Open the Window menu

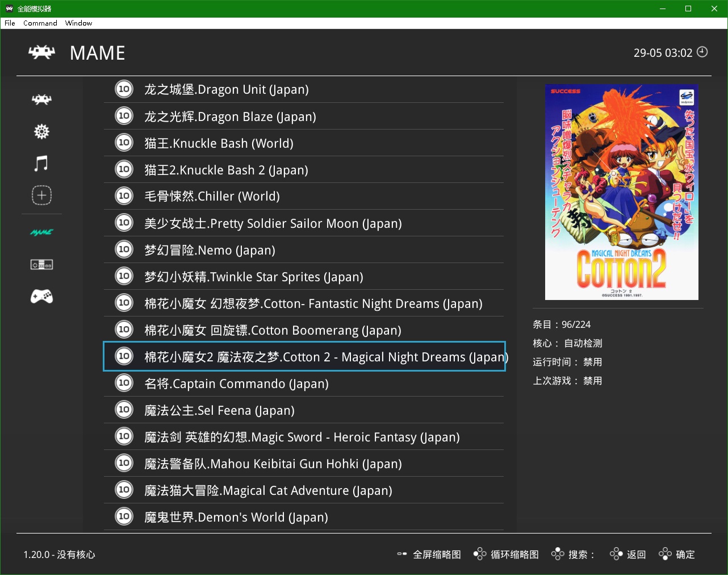(78, 23)
